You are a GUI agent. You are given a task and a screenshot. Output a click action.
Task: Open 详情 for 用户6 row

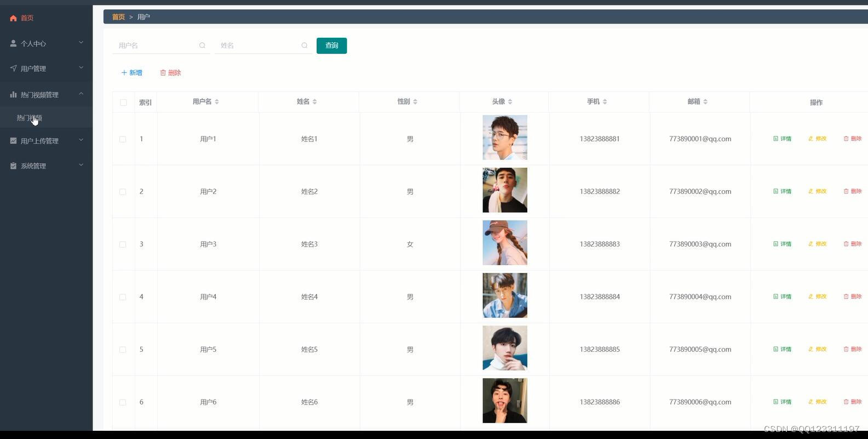[782, 402]
